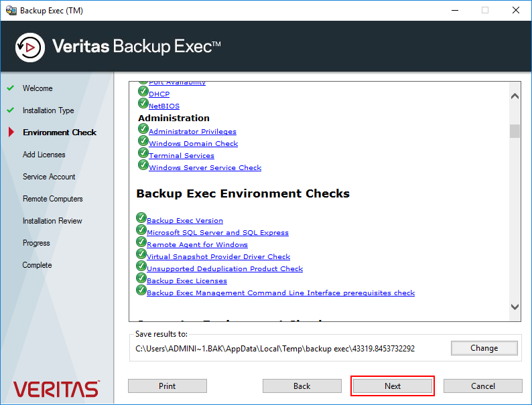
Task: Select the Installation Type step in the sidebar
Action: pyautogui.click(x=48, y=110)
